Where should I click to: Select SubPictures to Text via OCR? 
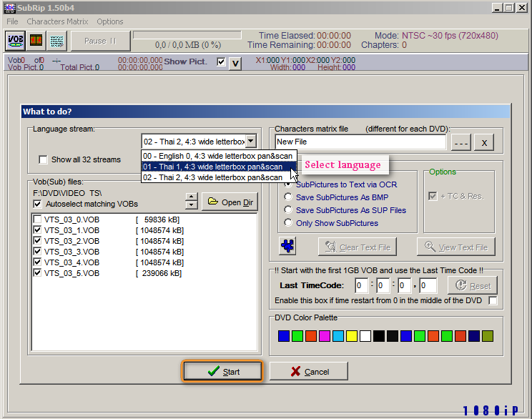click(288, 184)
